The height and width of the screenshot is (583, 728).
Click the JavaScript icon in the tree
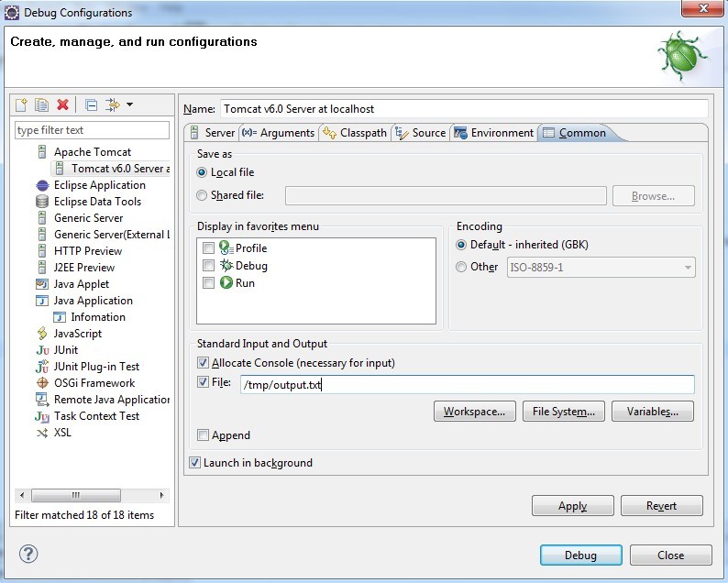[42, 334]
